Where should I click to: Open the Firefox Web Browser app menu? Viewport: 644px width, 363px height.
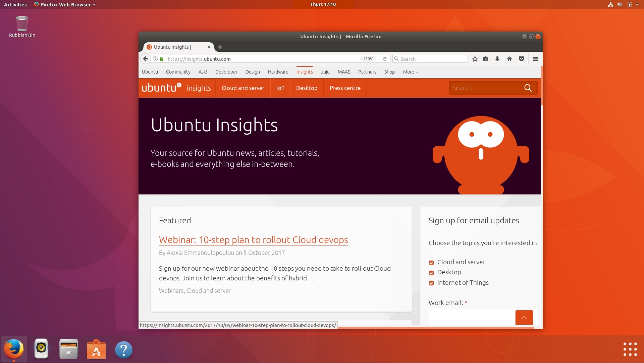65,4
